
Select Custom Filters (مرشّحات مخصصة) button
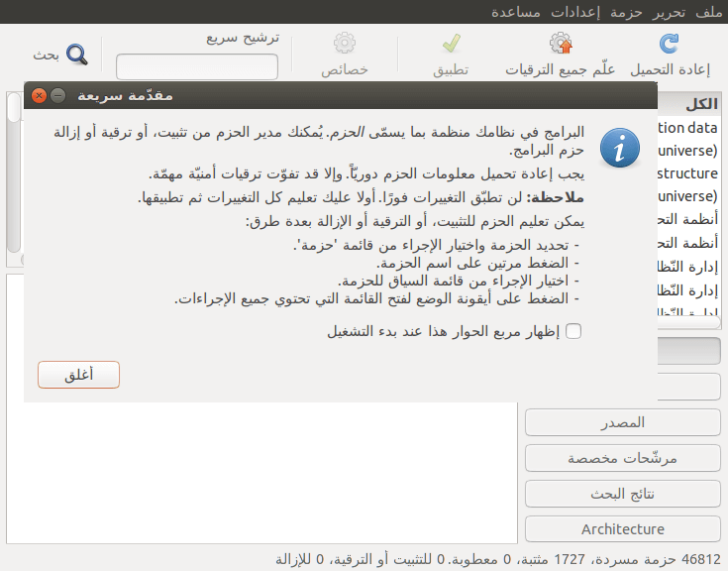click(623, 458)
